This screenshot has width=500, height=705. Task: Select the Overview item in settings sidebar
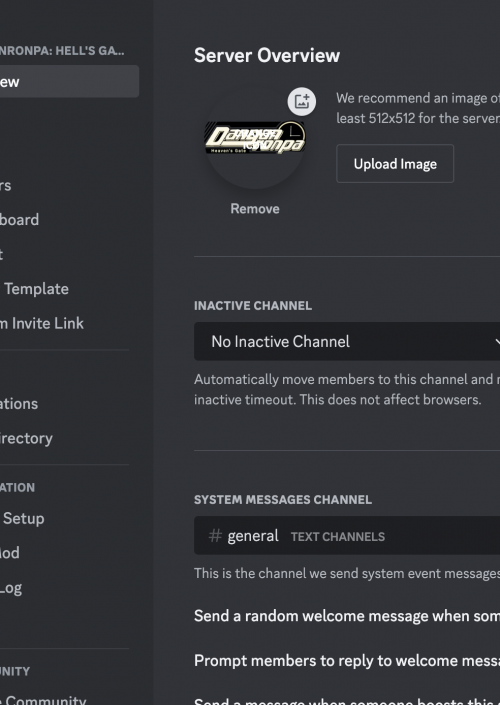pyautogui.click(x=69, y=82)
